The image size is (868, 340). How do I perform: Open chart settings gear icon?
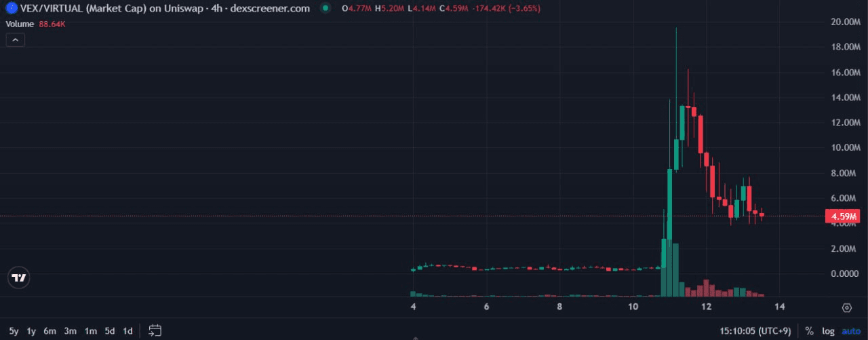tap(846, 308)
